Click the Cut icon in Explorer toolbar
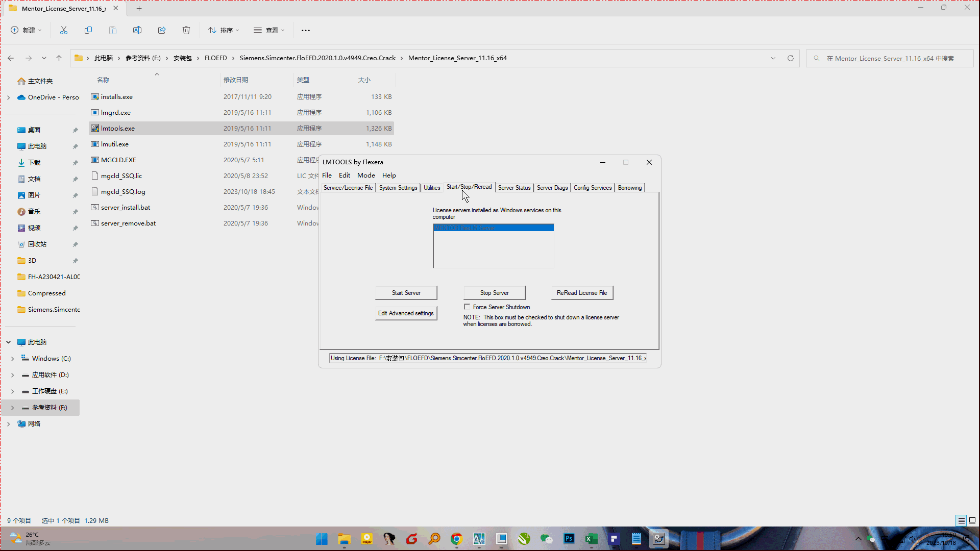This screenshot has width=980, height=551. click(x=64, y=31)
